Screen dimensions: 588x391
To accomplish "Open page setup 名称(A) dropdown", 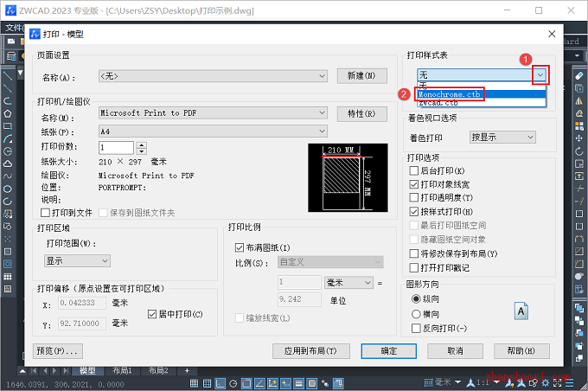I will pyautogui.click(x=213, y=76).
